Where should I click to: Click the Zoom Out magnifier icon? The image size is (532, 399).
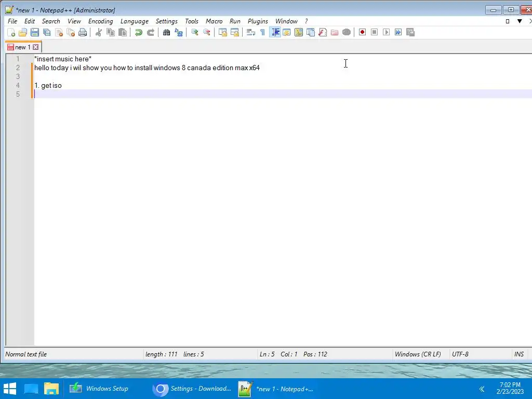tap(207, 32)
